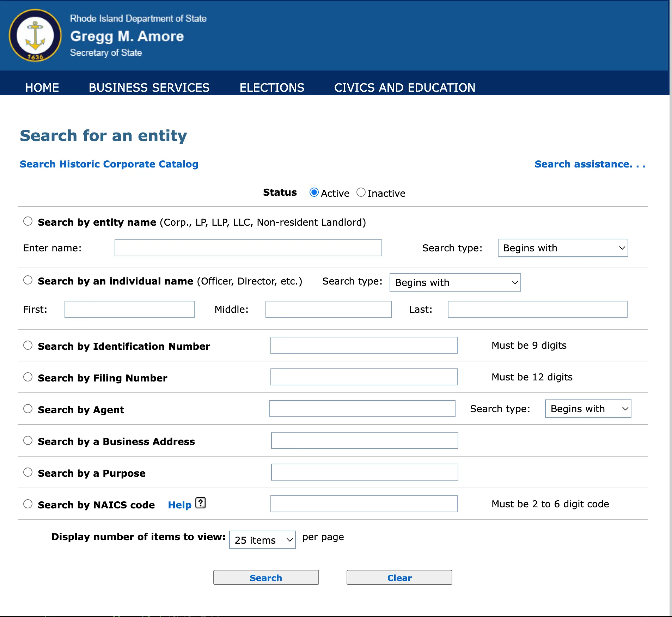672x617 pixels.
Task: Focus the First name input field
Action: click(129, 309)
